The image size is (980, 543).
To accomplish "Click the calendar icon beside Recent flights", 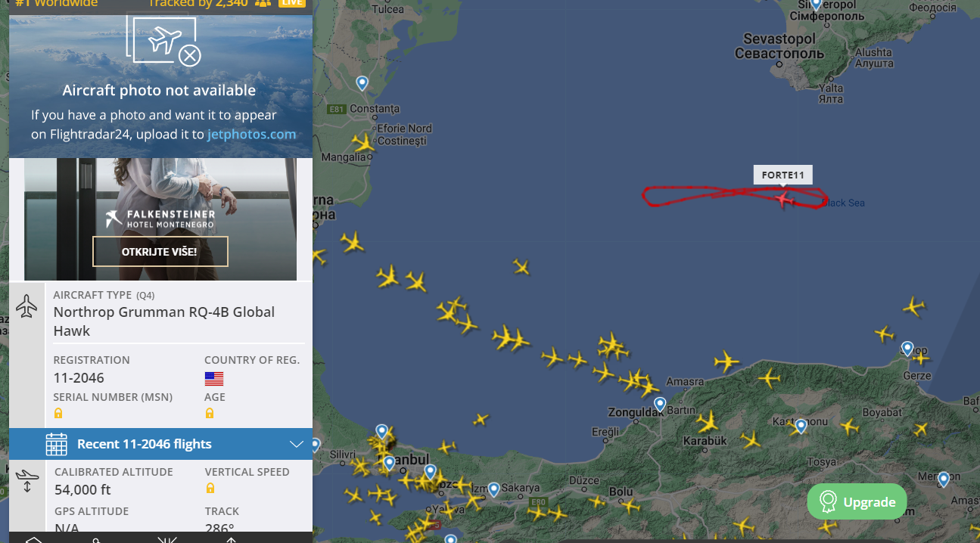I will tap(57, 444).
